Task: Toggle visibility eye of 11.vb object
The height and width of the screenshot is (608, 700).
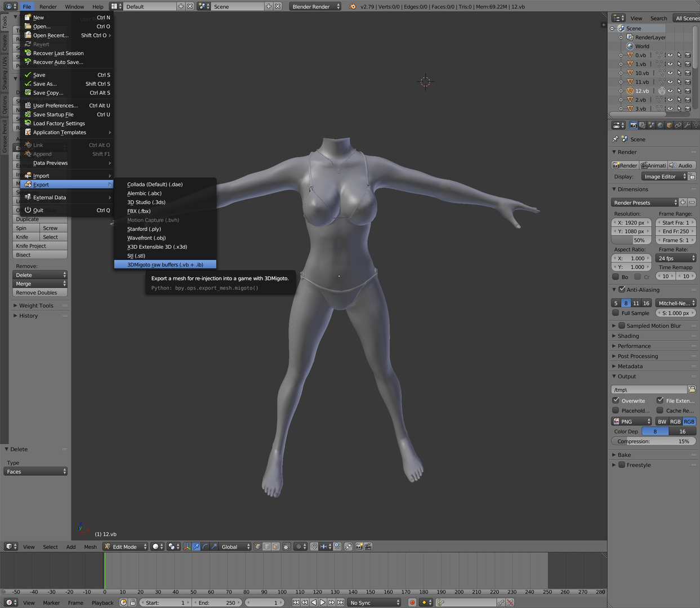Action: tap(670, 82)
